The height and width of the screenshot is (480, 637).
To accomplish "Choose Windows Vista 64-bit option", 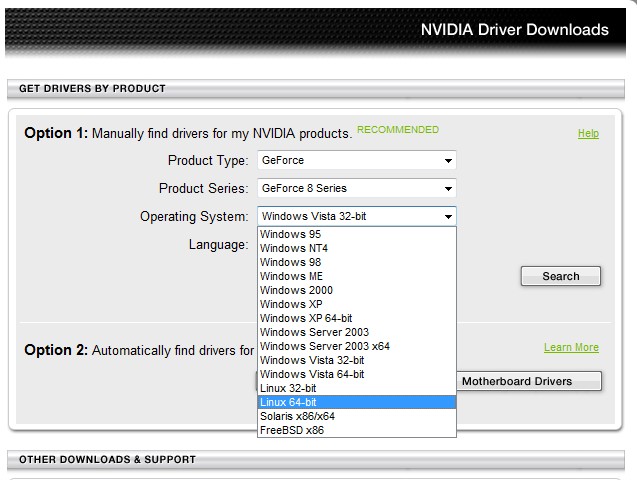I will tap(357, 374).
